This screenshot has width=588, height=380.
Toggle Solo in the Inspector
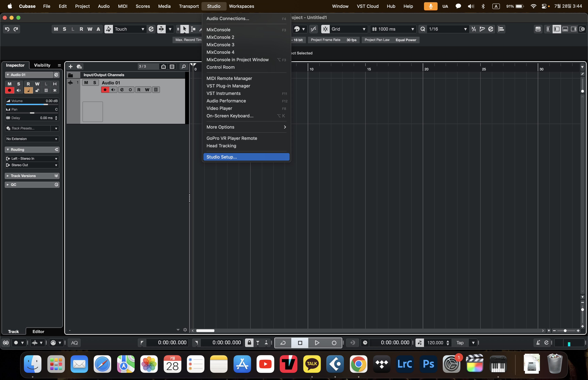[19, 84]
